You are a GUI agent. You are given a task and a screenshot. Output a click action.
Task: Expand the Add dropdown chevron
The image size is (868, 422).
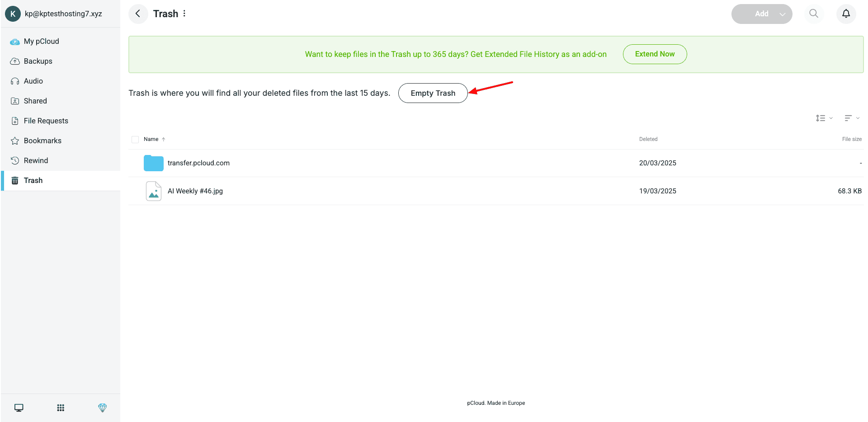pyautogui.click(x=783, y=14)
